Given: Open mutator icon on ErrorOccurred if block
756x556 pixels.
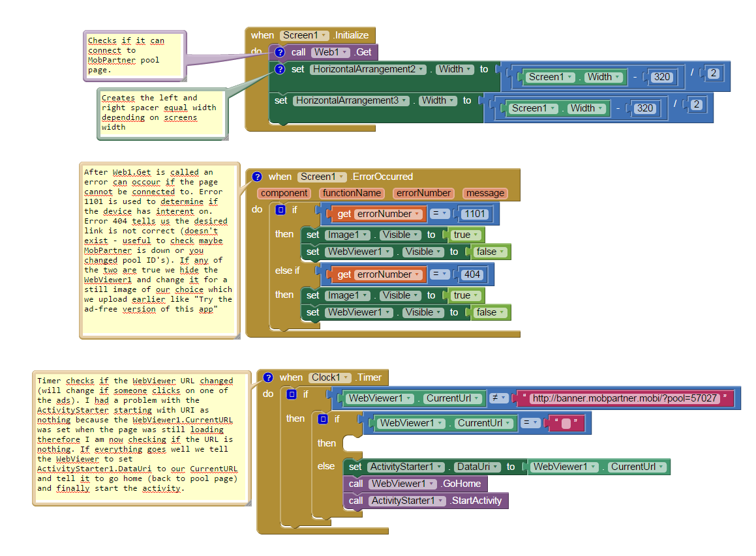Looking at the screenshot, I should (280, 210).
